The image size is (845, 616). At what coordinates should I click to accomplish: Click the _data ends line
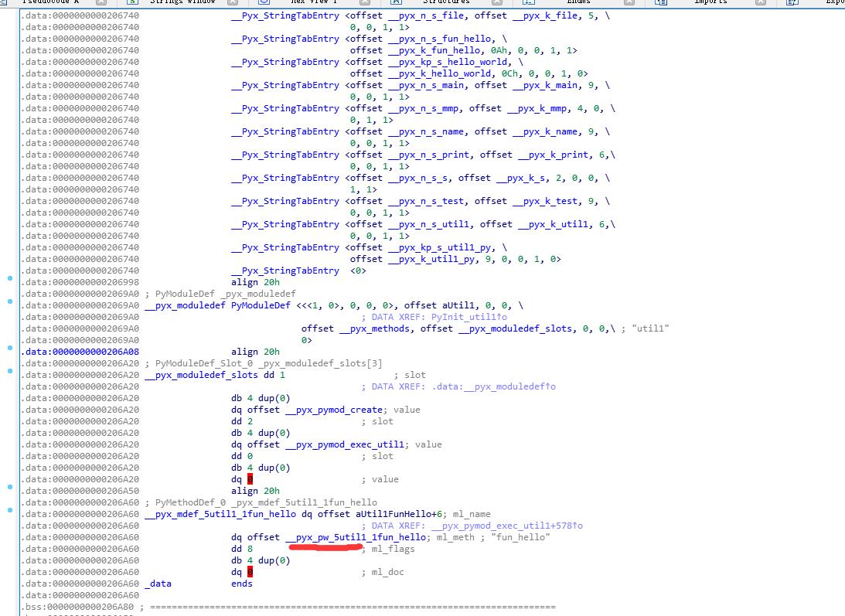pyautogui.click(x=199, y=584)
